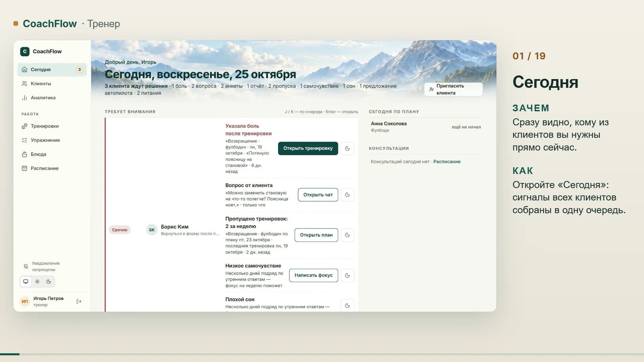Snooze the Низкое самочувствие signal
644x362 pixels.
point(347,275)
